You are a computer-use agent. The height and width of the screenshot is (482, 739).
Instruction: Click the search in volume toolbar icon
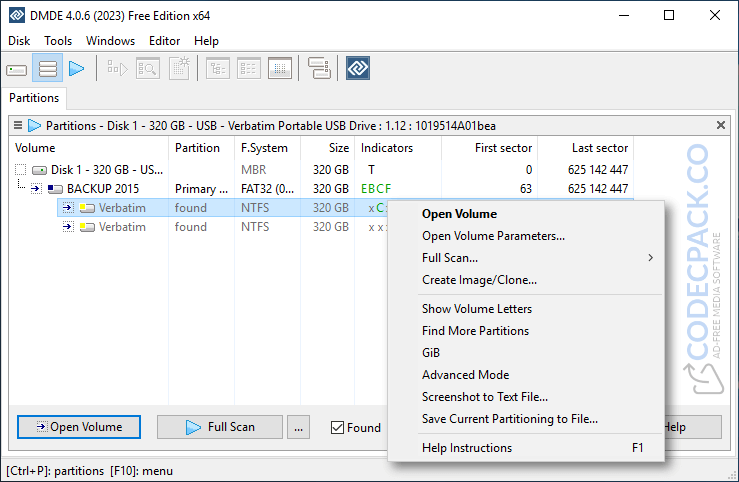click(148, 69)
